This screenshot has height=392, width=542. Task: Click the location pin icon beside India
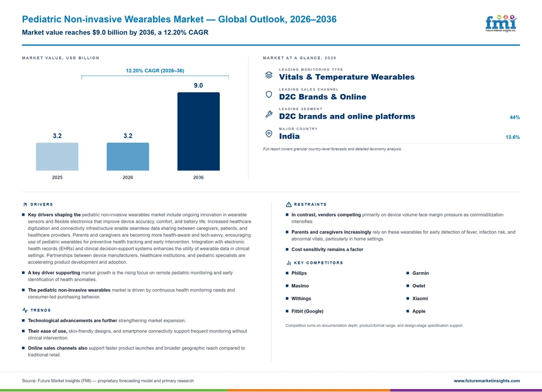(x=269, y=134)
